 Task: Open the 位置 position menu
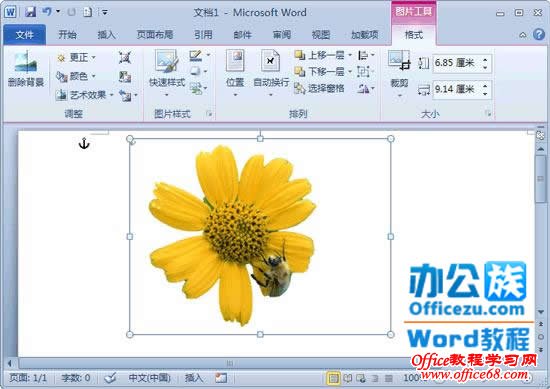pyautogui.click(x=235, y=73)
